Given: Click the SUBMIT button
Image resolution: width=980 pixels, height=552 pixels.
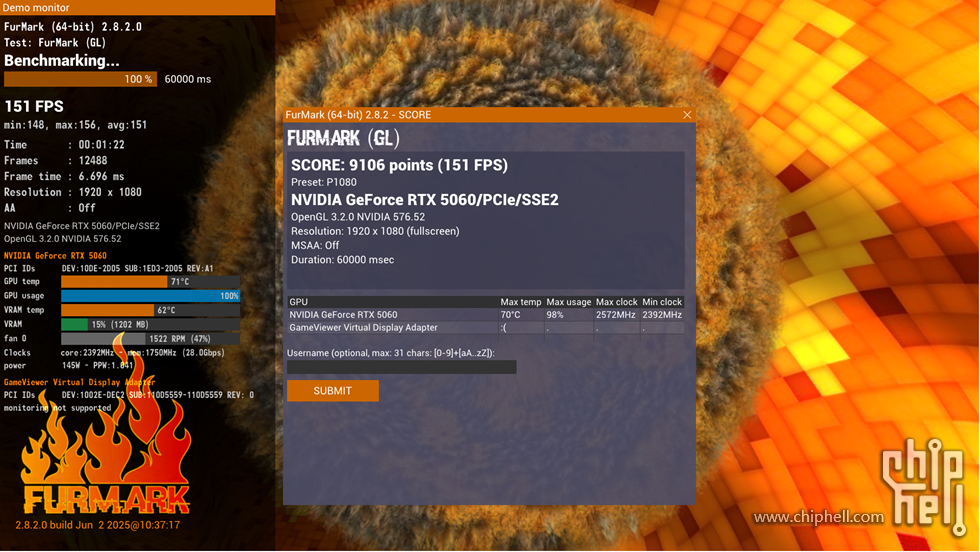Looking at the screenshot, I should [x=332, y=391].
